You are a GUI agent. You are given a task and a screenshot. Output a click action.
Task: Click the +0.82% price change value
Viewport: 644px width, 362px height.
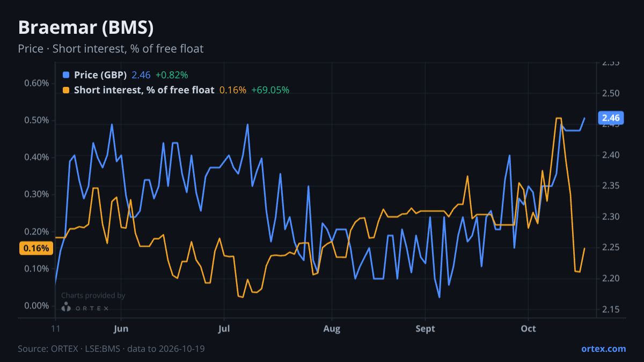click(x=172, y=75)
